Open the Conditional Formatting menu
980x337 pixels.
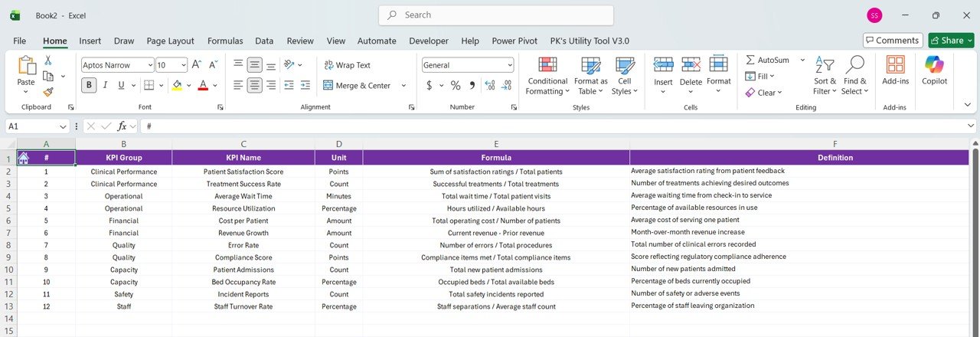(x=547, y=76)
